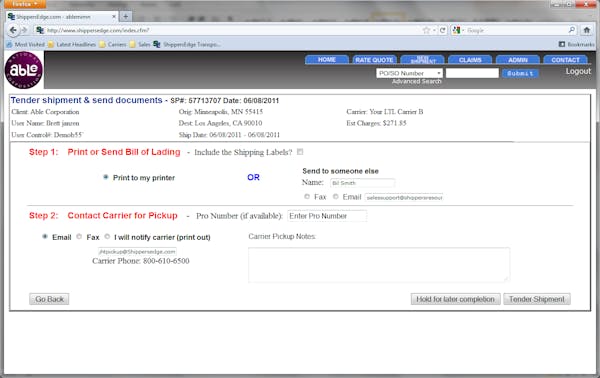Viewport: 600px width, 378px height.
Task: Open the CLAIMS tab
Action: point(470,60)
